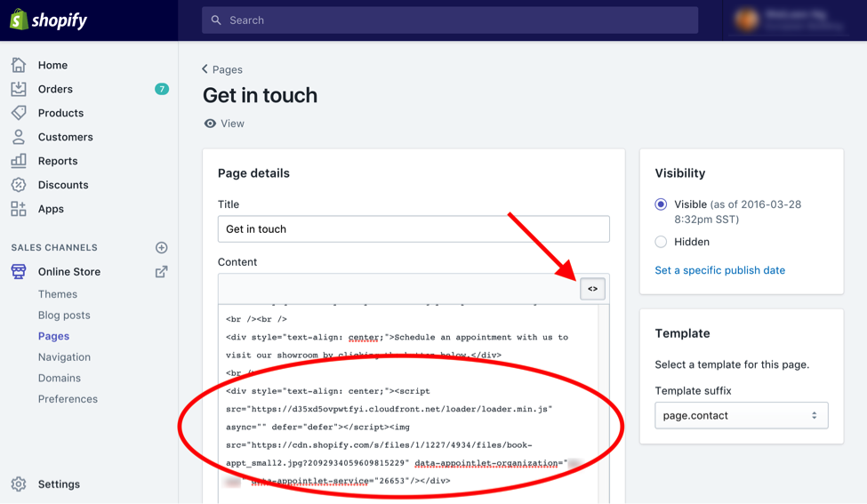The image size is (867, 504).
Task: Go to Products section
Action: [60, 113]
